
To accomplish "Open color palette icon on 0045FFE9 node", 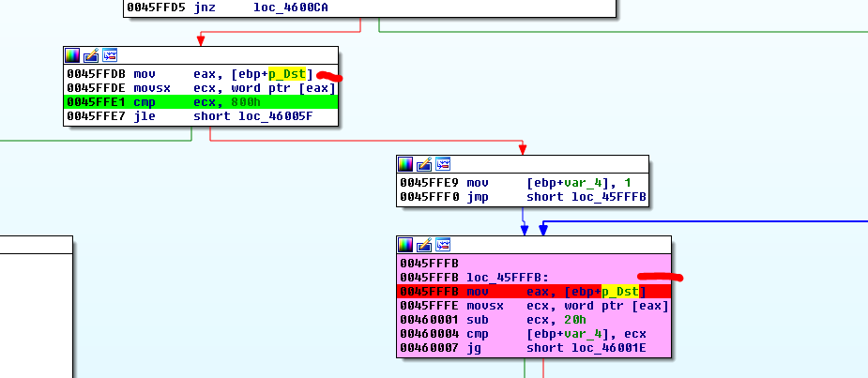I will point(405,164).
